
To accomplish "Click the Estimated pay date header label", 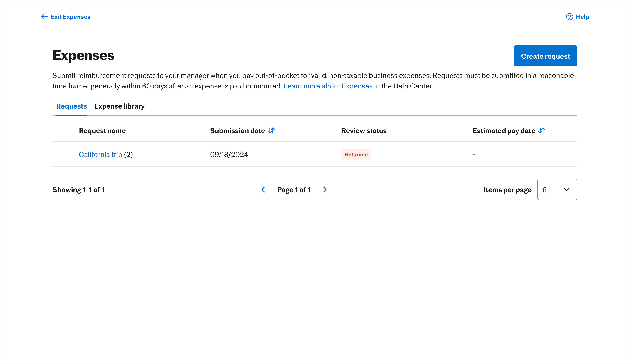I will click(504, 130).
